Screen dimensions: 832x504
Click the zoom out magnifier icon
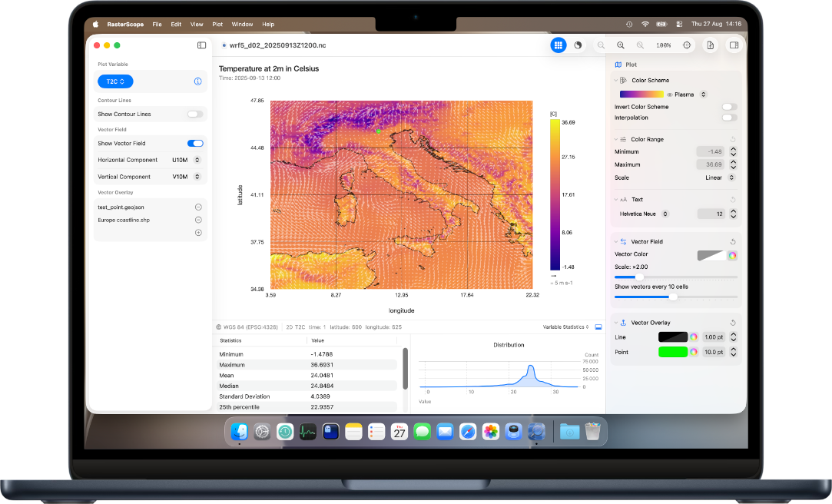pyautogui.click(x=601, y=45)
